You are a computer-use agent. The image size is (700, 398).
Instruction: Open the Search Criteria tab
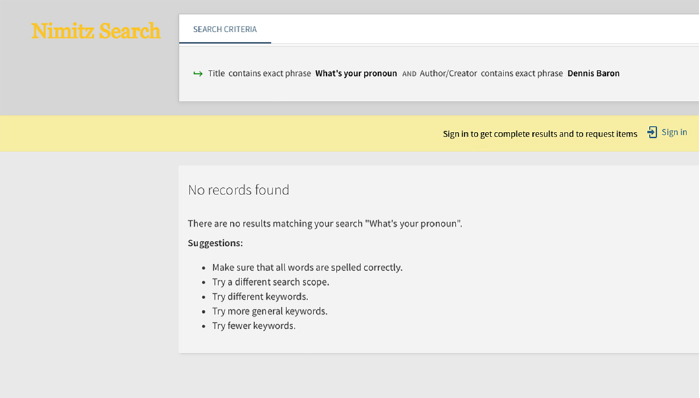click(225, 29)
